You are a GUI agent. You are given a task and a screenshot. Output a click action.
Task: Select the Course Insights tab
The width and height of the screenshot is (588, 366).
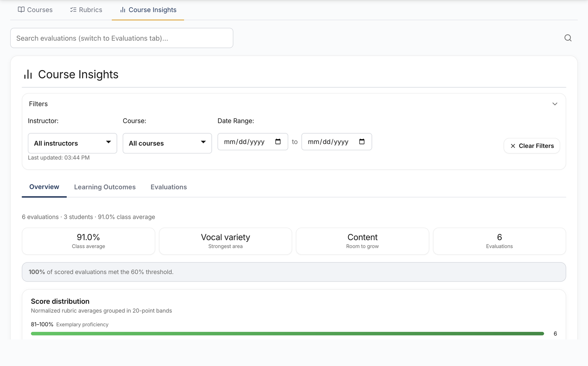coord(148,10)
